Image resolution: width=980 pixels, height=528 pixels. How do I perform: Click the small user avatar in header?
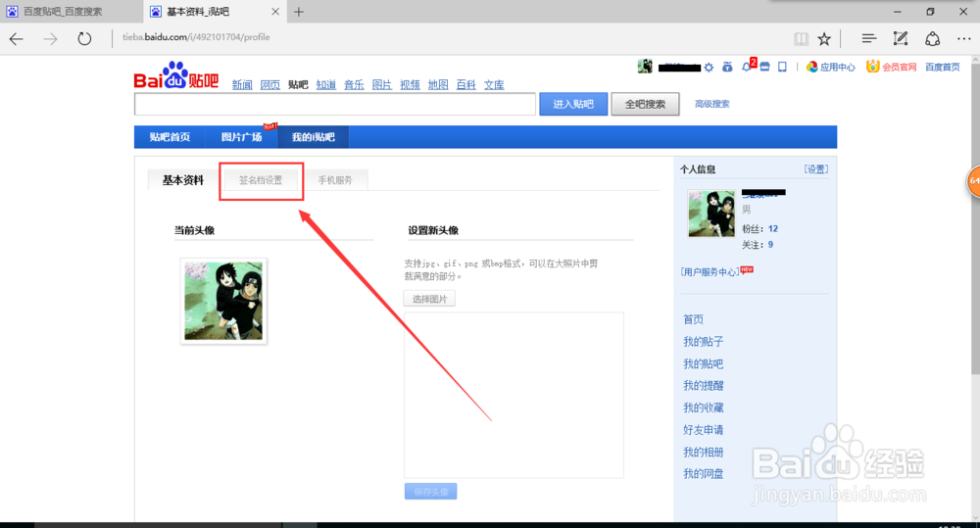coord(645,67)
